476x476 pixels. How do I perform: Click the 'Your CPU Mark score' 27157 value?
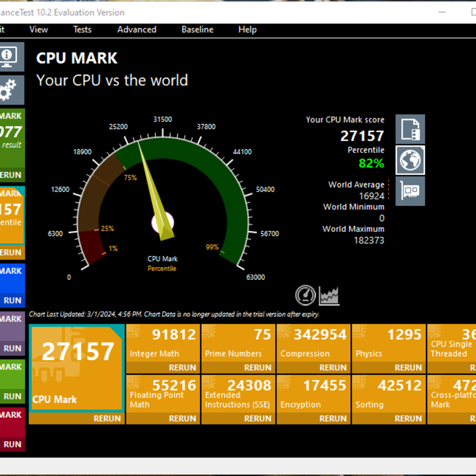point(362,136)
